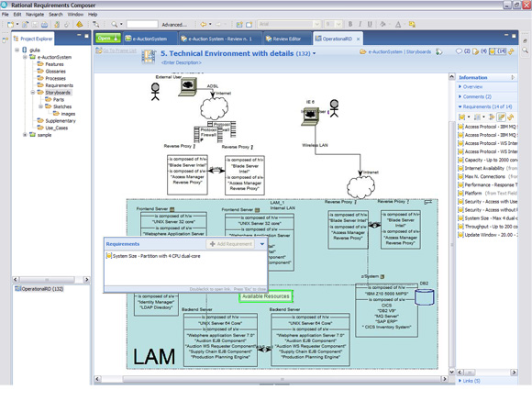Open the Requirements popup dropdown arrow
The image size is (532, 401).
(x=262, y=244)
